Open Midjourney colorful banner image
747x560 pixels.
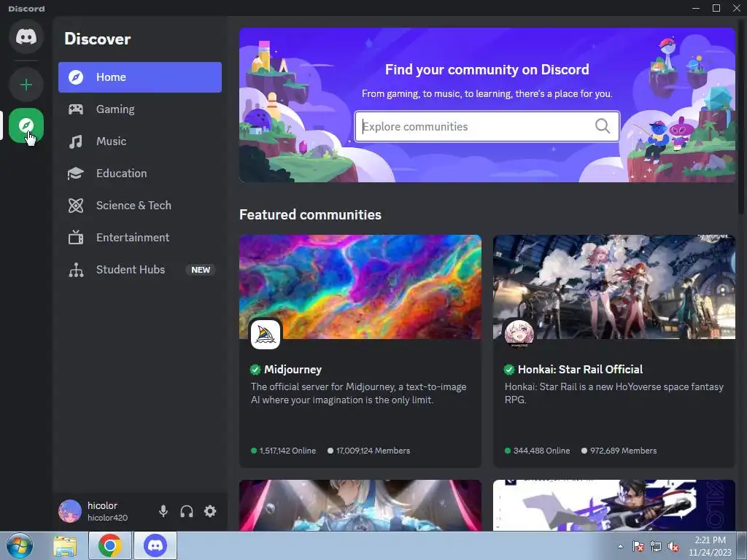tap(360, 287)
